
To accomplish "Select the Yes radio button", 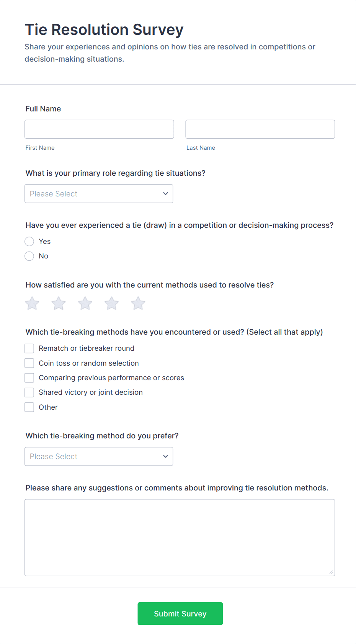I will click(29, 241).
